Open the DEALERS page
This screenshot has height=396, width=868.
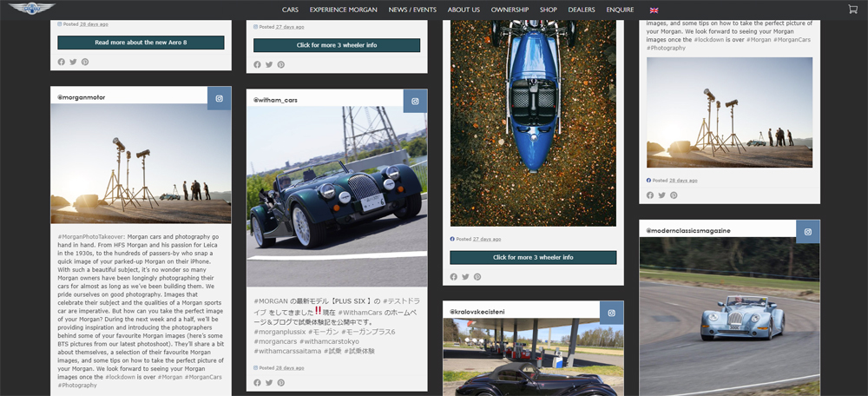pyautogui.click(x=582, y=10)
